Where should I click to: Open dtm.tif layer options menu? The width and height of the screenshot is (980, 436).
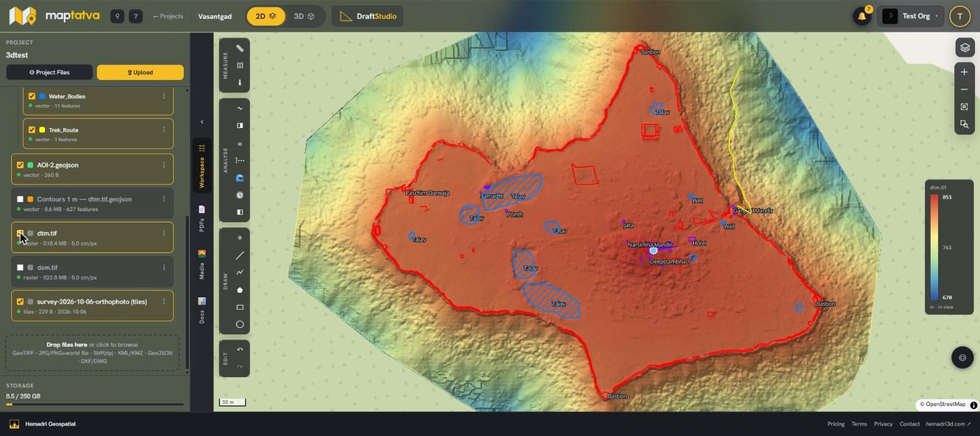[x=164, y=234]
